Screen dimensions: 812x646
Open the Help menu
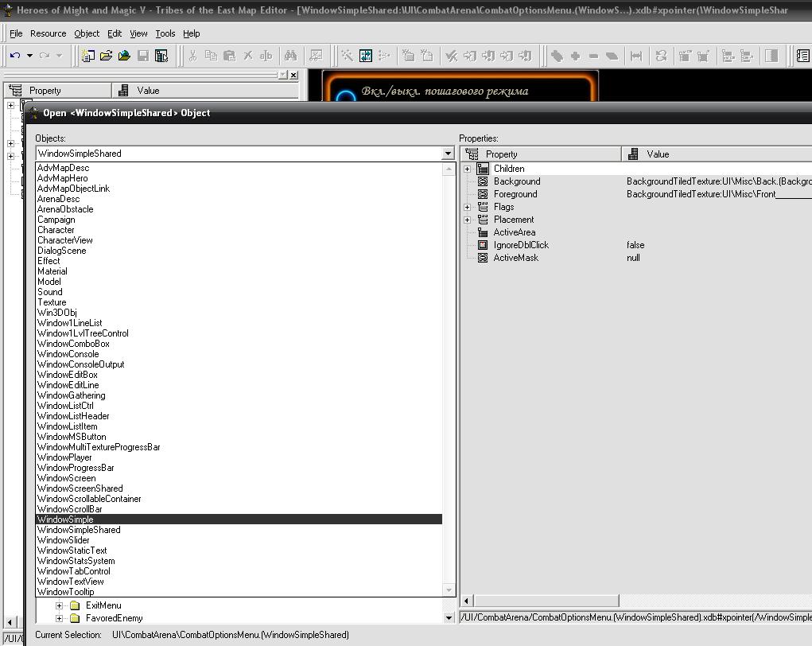tap(191, 33)
